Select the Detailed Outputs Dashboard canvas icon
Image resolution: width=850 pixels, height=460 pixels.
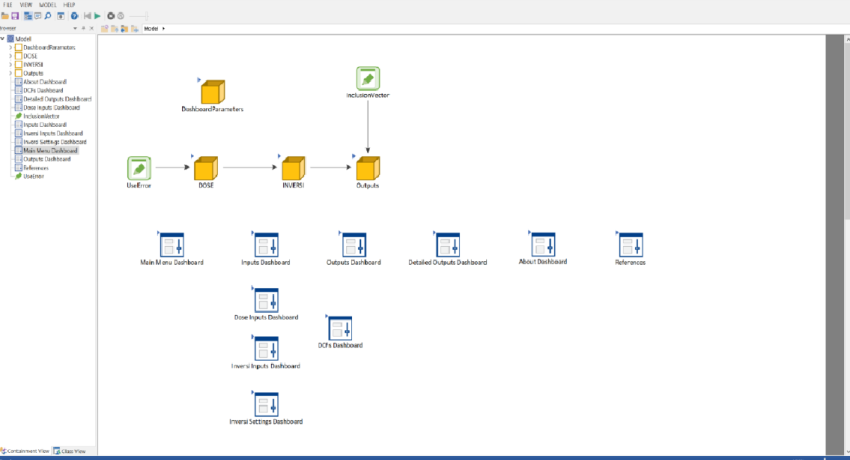pos(448,245)
